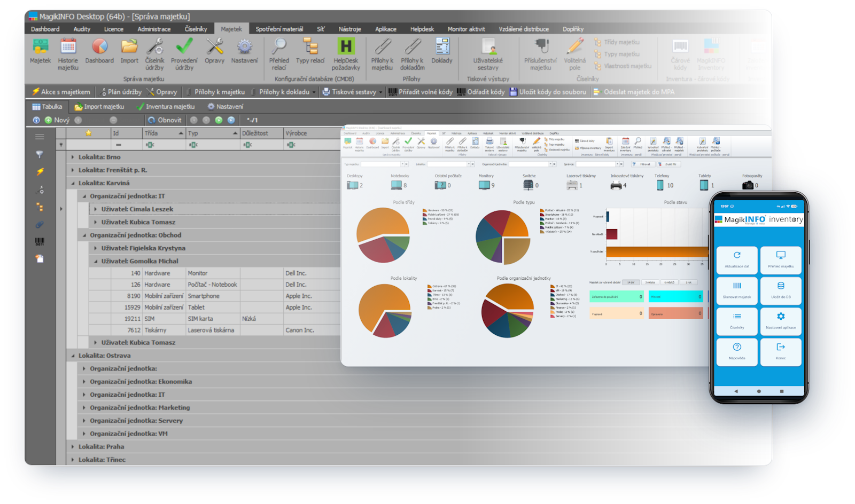Sort by the Výrobce column header
Image resolution: width=855 pixels, height=504 pixels.
point(312,133)
